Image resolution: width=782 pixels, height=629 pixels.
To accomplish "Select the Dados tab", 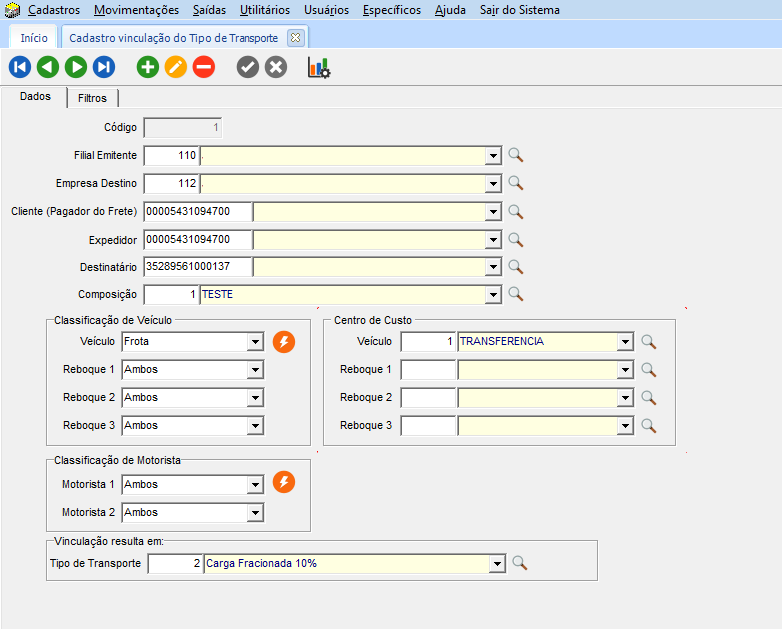I will click(x=35, y=96).
